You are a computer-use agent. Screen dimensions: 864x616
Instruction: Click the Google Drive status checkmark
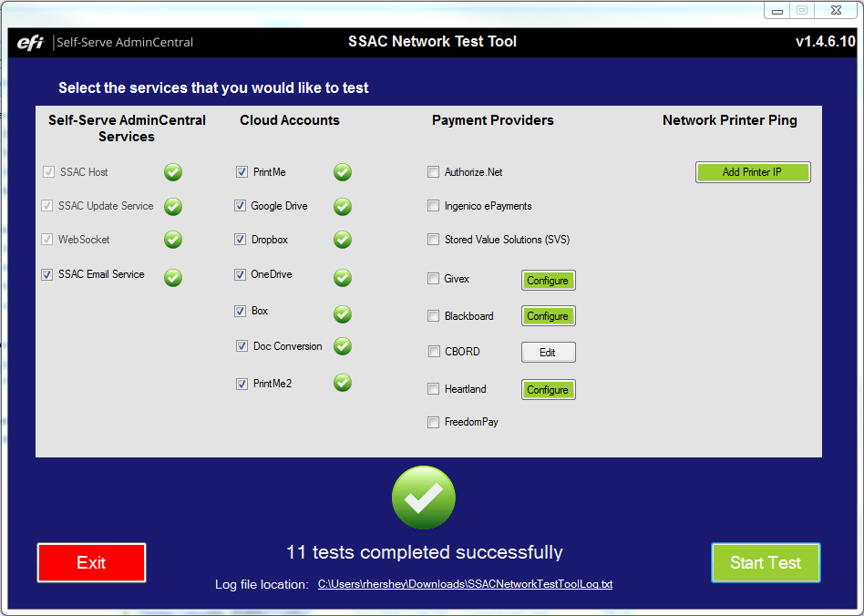343,207
